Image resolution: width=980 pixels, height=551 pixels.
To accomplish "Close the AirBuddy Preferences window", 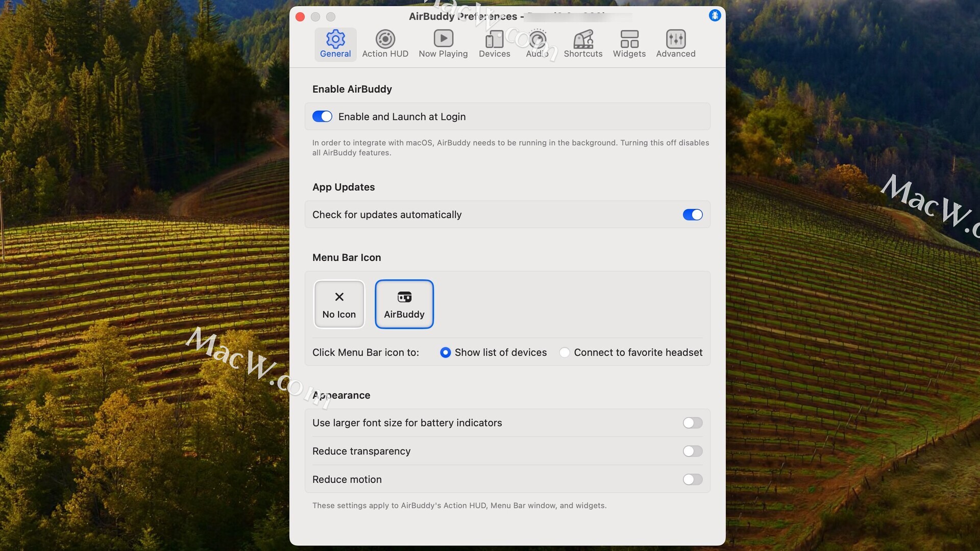I will tap(300, 17).
